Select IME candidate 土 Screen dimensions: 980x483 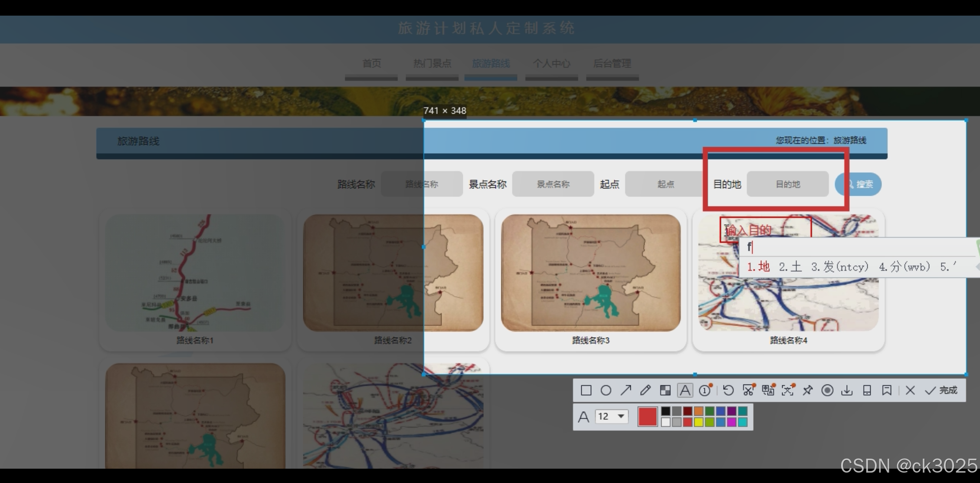point(790,267)
